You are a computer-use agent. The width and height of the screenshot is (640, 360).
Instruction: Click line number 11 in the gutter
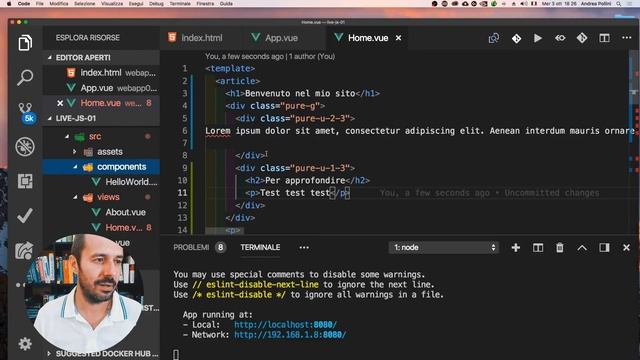pos(182,193)
